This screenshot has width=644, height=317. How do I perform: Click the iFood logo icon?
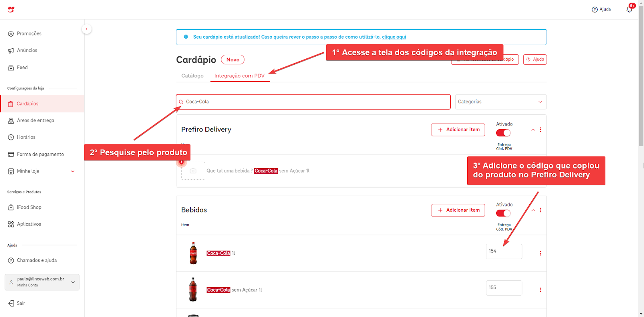tap(11, 9)
